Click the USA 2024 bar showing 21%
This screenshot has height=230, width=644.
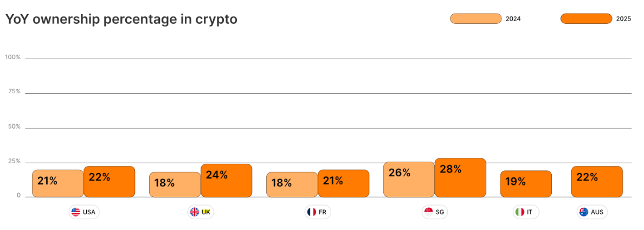pyautogui.click(x=58, y=183)
